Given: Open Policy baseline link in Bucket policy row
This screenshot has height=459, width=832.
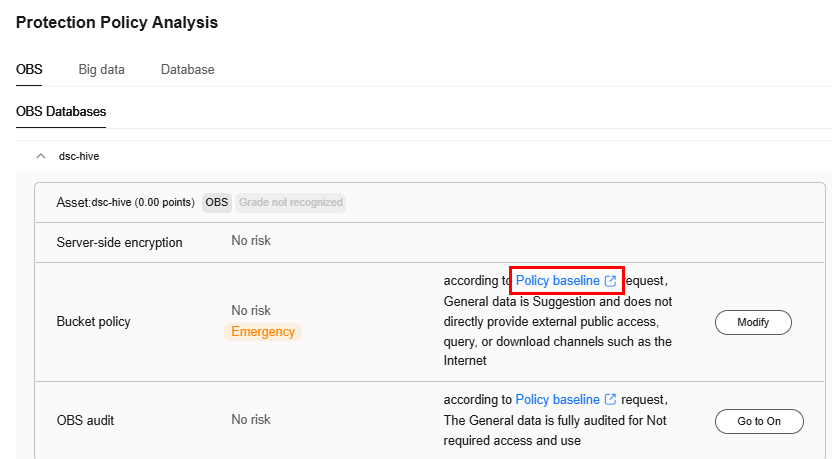Looking at the screenshot, I should click(x=558, y=281).
